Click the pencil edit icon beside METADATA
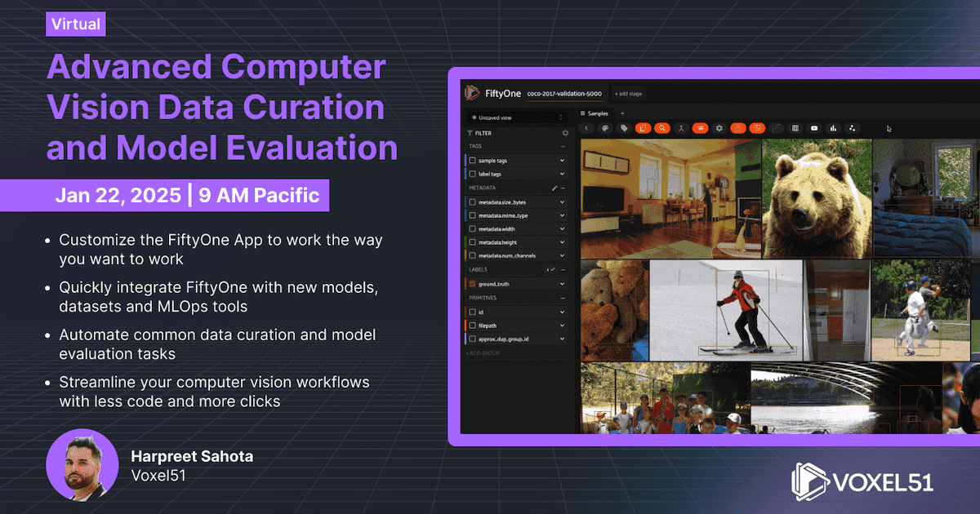 (x=554, y=188)
